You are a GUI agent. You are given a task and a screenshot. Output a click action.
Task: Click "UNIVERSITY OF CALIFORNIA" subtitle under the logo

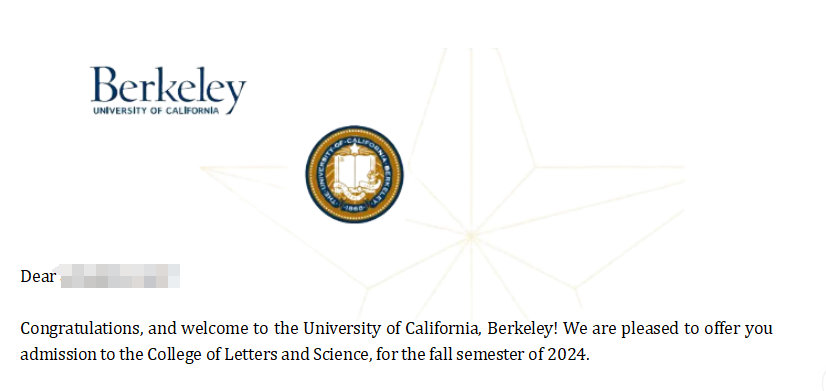point(156,111)
